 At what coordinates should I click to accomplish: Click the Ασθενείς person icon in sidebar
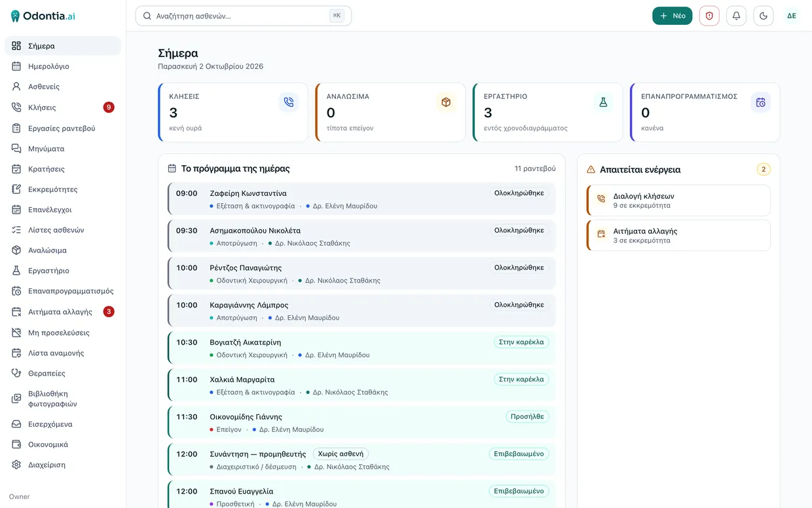(x=16, y=87)
